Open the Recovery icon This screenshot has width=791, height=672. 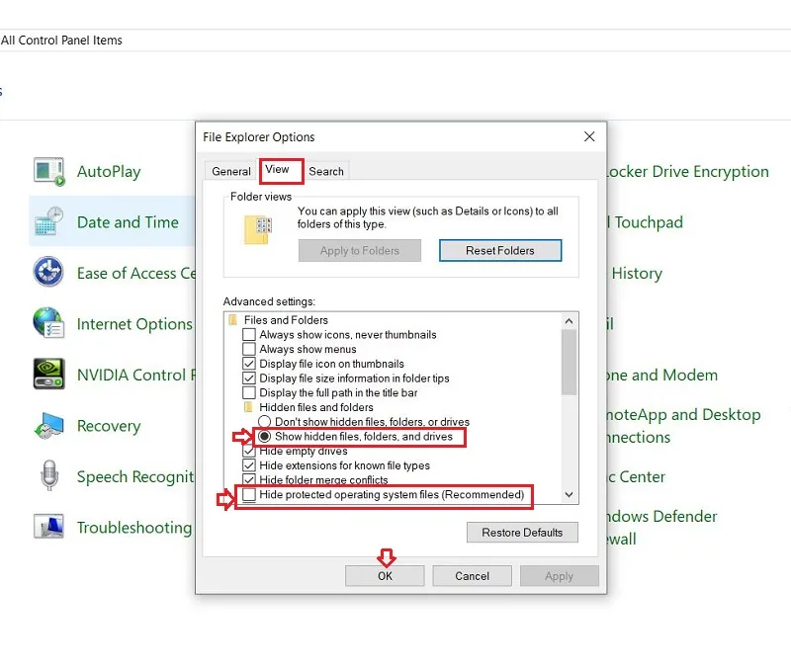pyautogui.click(x=48, y=426)
